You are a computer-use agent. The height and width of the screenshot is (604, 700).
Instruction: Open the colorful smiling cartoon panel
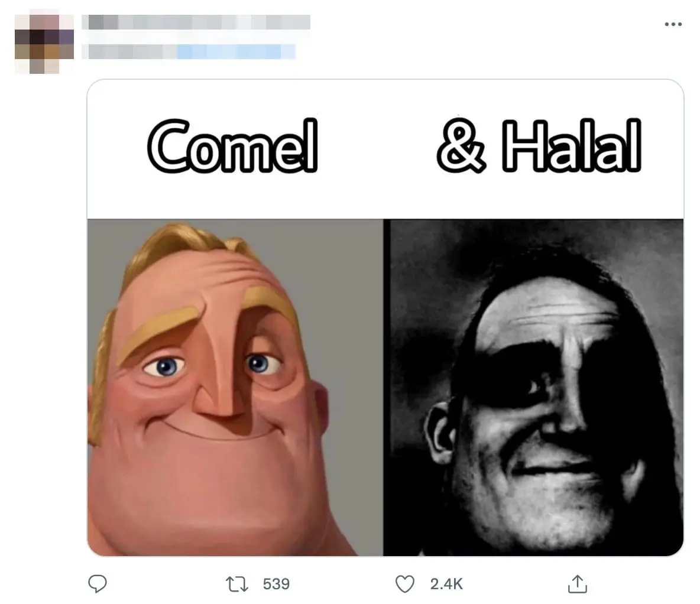[x=235, y=387]
